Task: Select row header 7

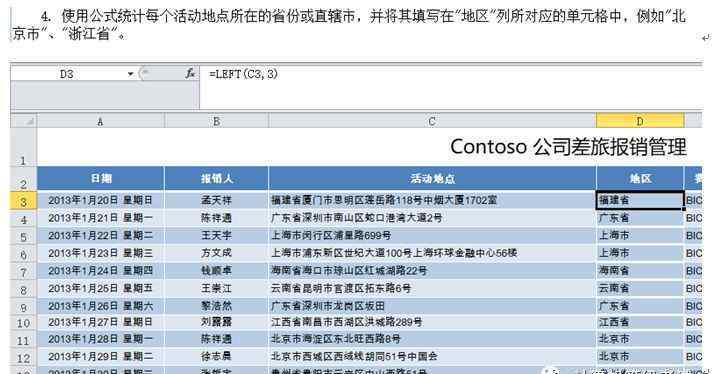Action: pos(23,271)
